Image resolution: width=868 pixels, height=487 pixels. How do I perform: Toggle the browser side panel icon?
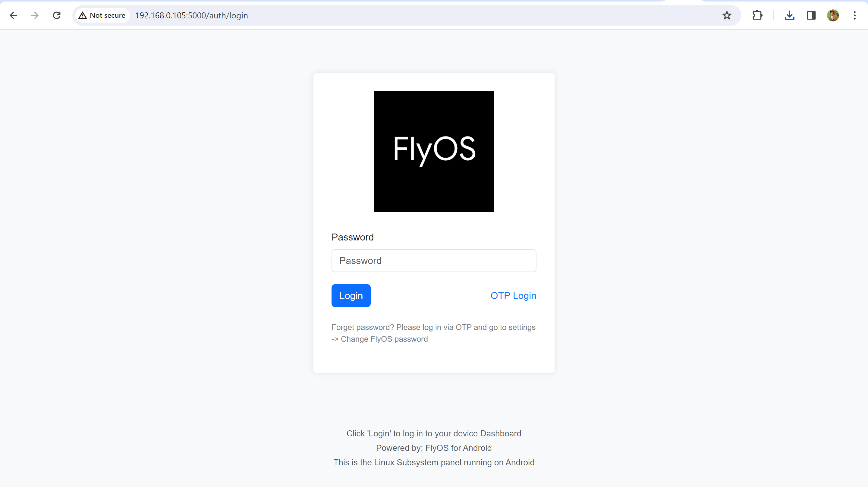coord(811,15)
